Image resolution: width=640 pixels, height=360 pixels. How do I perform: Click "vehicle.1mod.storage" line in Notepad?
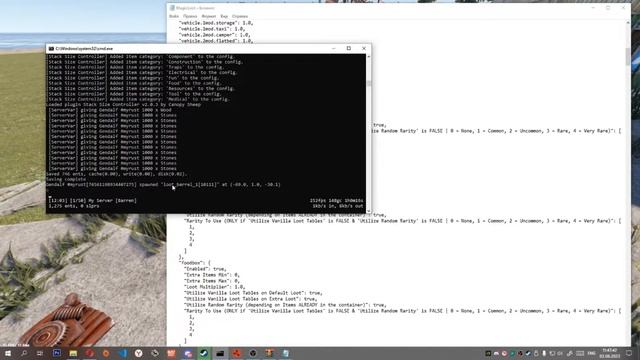[216, 23]
